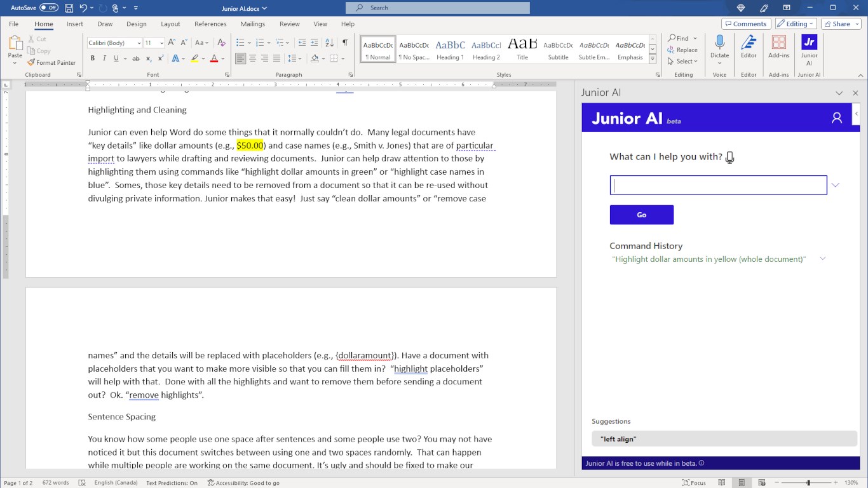Open the Junior AI pane options chevron

click(839, 93)
